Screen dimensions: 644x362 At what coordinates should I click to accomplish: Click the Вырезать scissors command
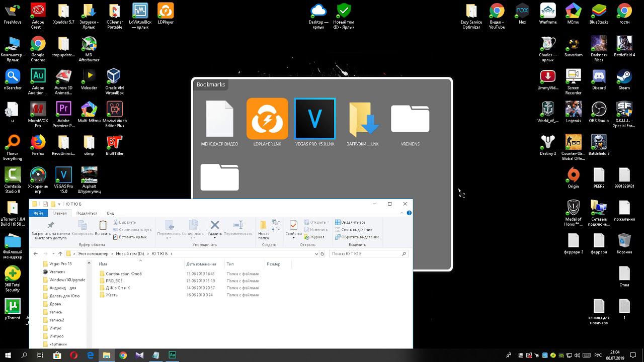click(124, 222)
